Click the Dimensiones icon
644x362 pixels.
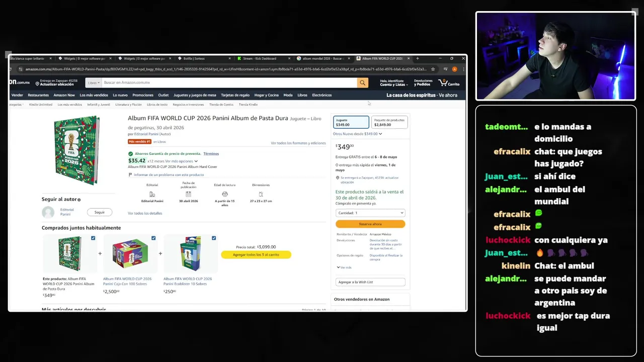[x=261, y=194]
